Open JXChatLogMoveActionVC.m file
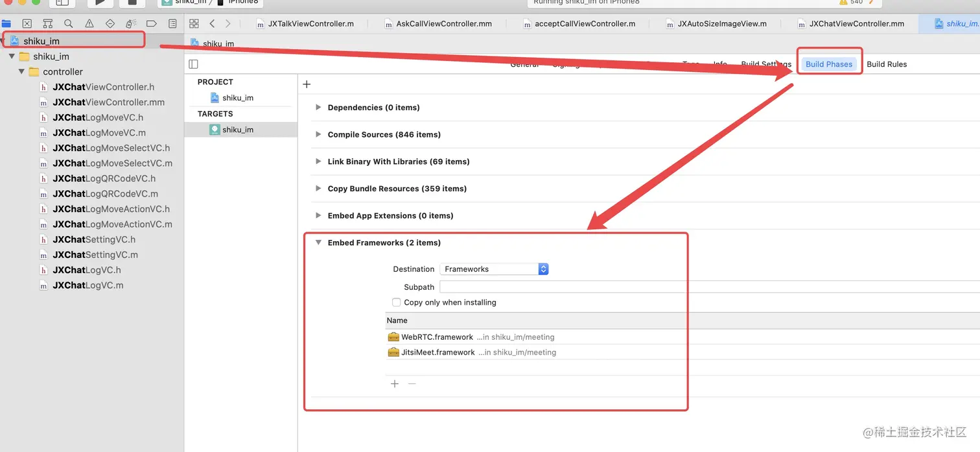The height and width of the screenshot is (452, 980). pyautogui.click(x=113, y=224)
